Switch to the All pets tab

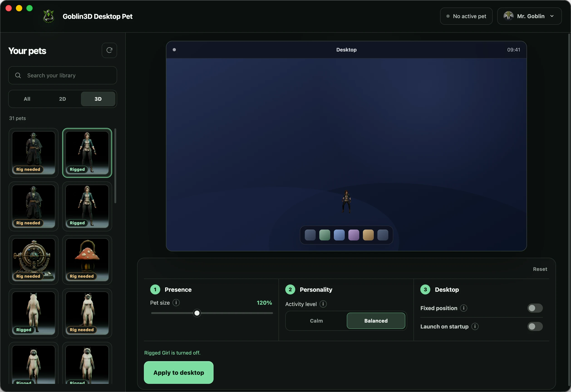(x=27, y=99)
